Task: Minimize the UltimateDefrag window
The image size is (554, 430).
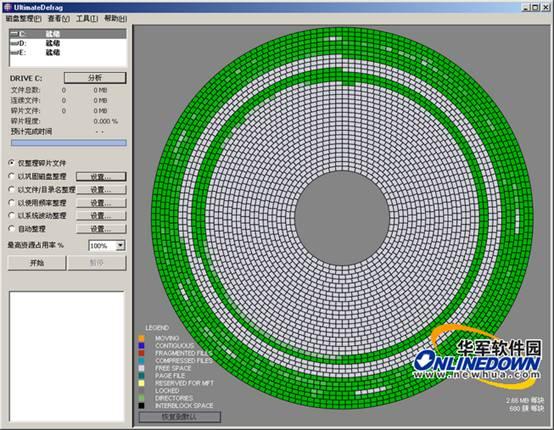Action: [x=525, y=7]
